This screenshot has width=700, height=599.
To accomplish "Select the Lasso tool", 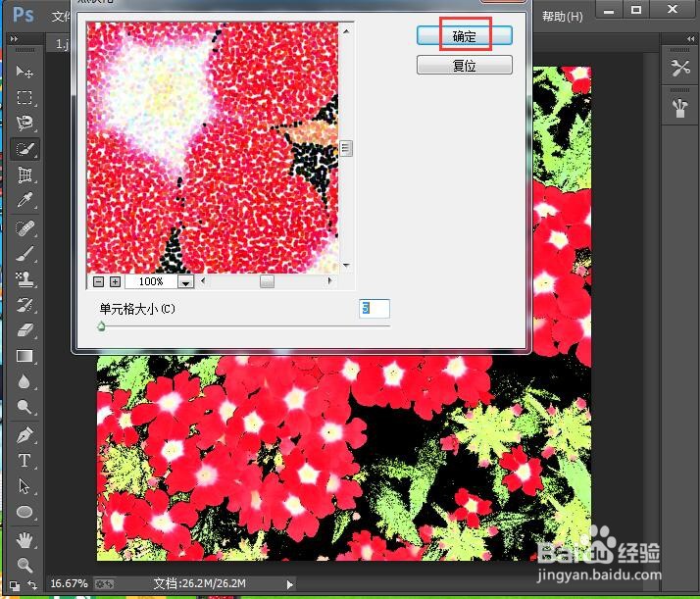I will [25, 123].
